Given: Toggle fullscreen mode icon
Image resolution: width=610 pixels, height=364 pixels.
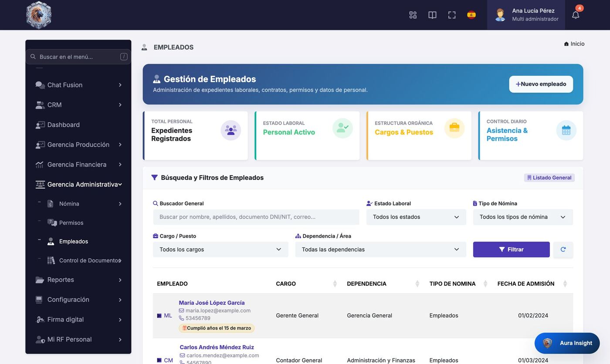Looking at the screenshot, I should pos(452,15).
